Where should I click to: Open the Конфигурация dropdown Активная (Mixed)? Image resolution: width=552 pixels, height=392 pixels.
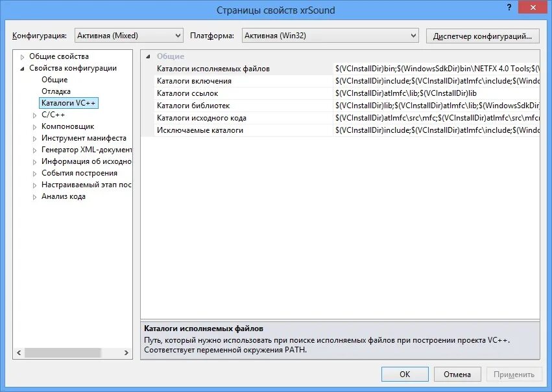point(129,36)
